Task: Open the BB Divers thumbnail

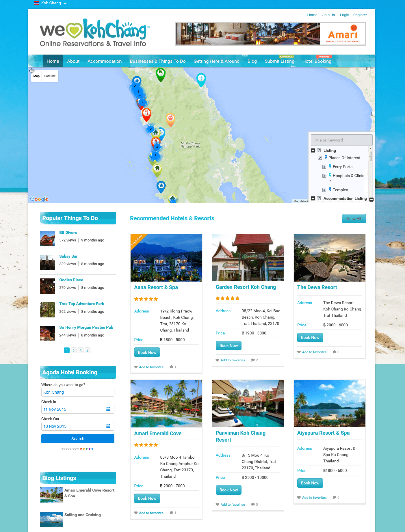Action: pyautogui.click(x=47, y=239)
